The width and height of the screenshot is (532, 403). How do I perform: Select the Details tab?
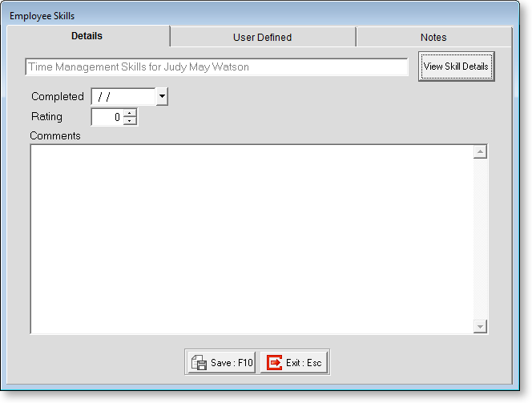click(87, 36)
